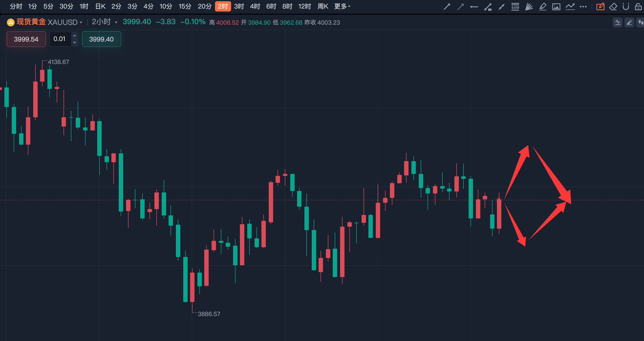Click the 0.01 lot size input field
644x341 pixels.
pos(60,39)
